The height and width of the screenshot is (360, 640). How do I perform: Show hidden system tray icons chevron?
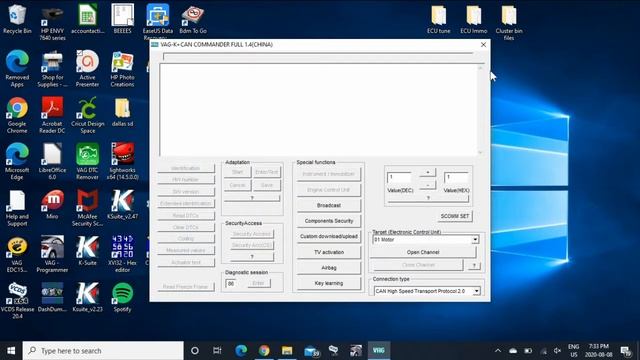point(498,351)
